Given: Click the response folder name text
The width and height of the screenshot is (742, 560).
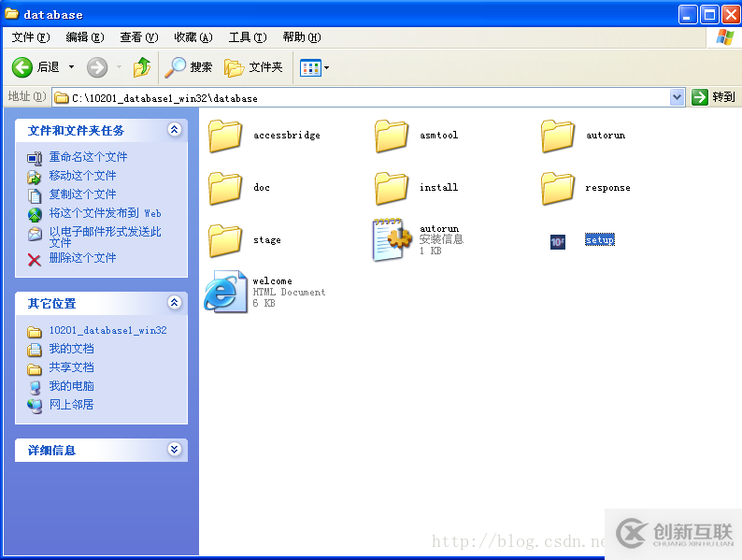Looking at the screenshot, I should coord(607,188).
